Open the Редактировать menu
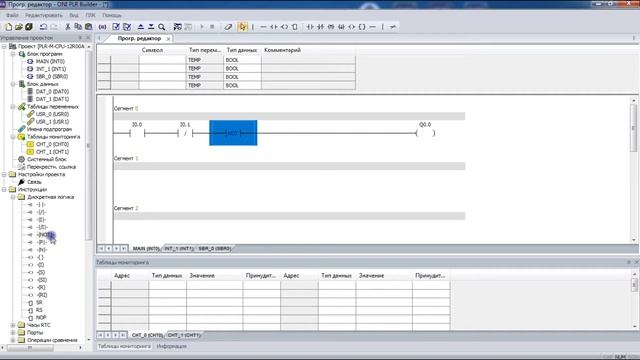Screen dimensions: 640x360 click(44, 15)
